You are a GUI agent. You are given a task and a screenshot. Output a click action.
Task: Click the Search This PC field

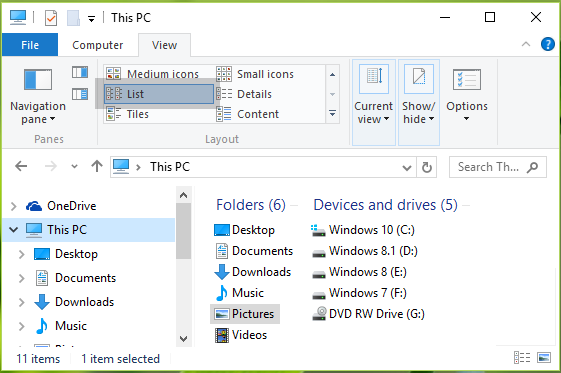pyautogui.click(x=498, y=167)
